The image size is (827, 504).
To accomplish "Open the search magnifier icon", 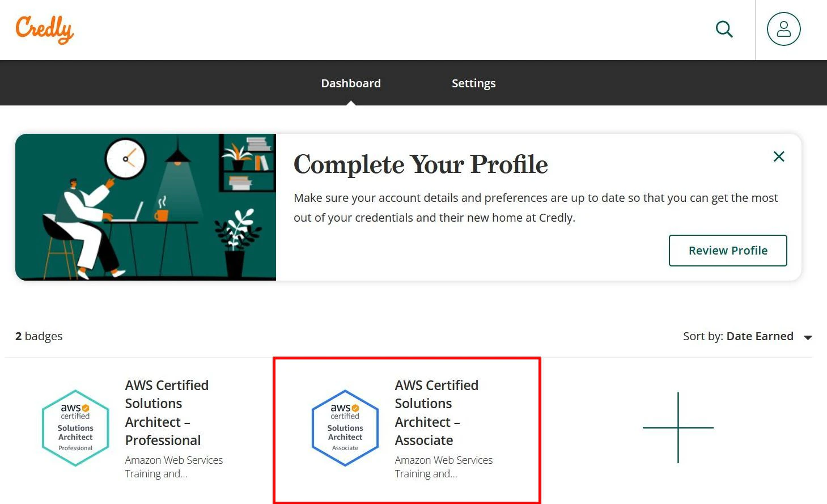I will pyautogui.click(x=724, y=29).
